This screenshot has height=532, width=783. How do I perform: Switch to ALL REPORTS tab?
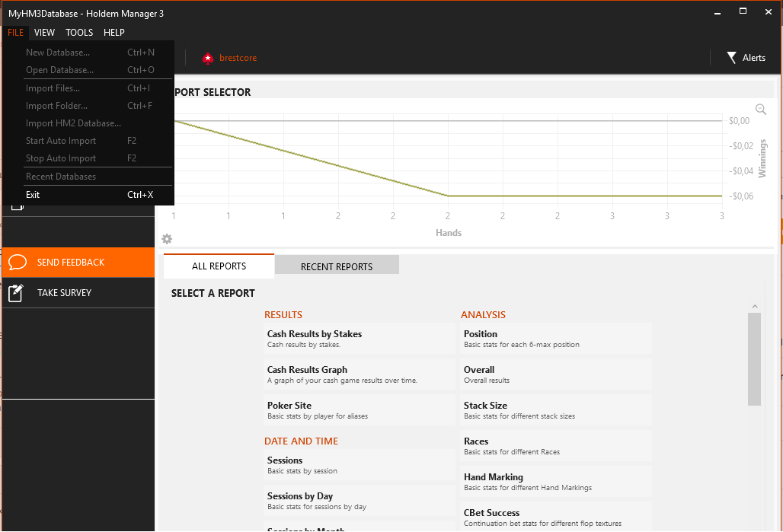click(x=219, y=266)
